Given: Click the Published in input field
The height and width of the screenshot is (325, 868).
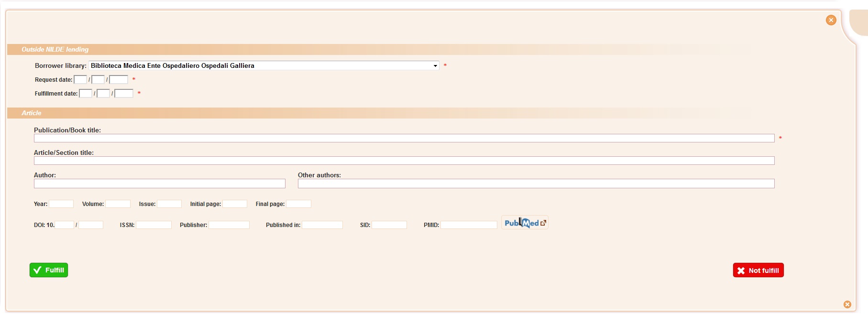Looking at the screenshot, I should tap(322, 225).
